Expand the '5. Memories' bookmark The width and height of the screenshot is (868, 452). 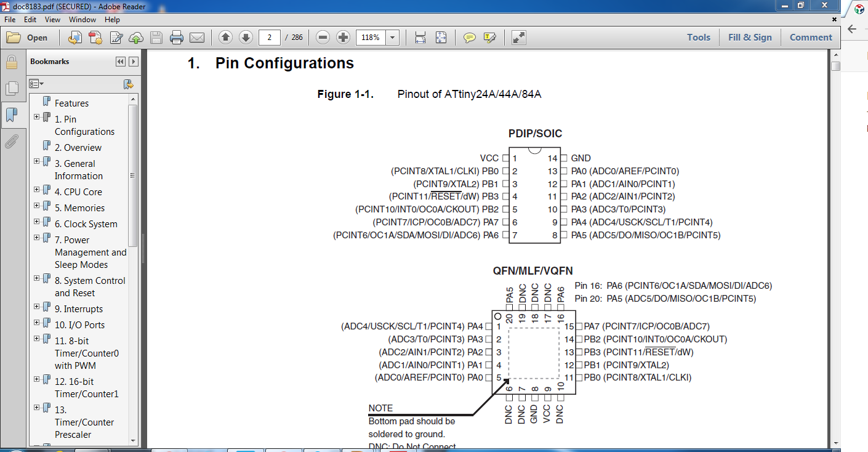(x=37, y=206)
